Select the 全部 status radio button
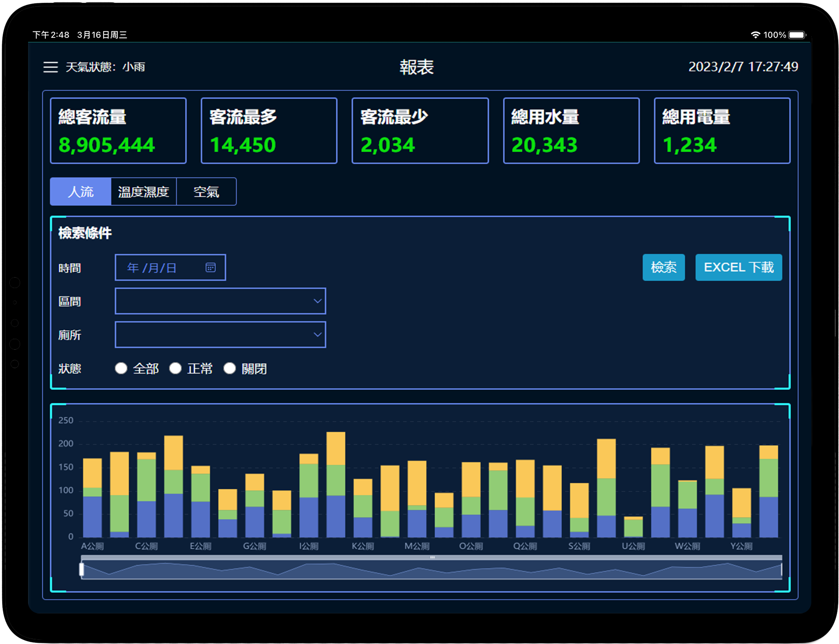 point(121,368)
